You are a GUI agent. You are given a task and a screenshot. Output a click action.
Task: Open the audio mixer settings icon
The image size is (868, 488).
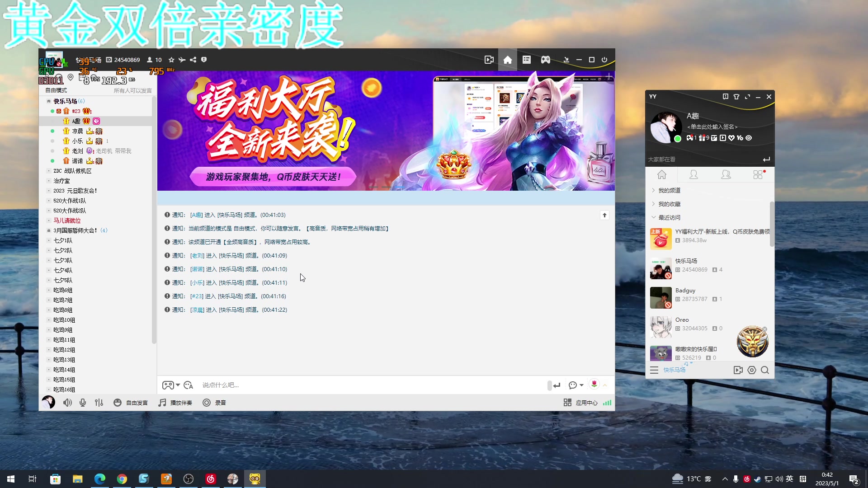pyautogui.click(x=99, y=403)
